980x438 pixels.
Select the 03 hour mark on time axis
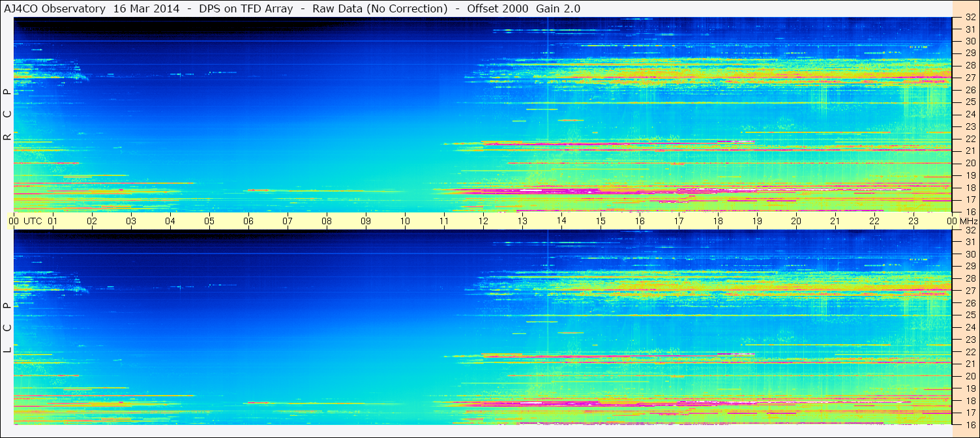click(x=131, y=221)
